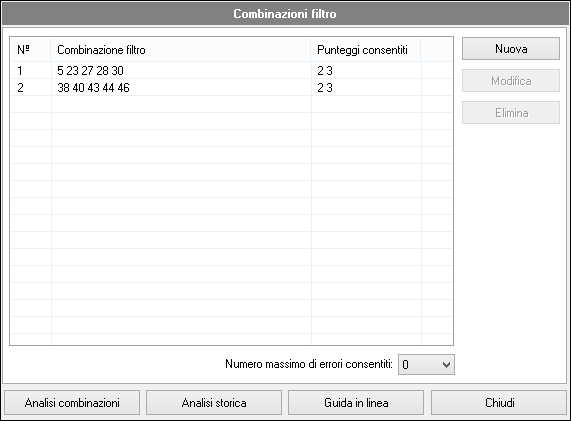Image resolution: width=571 pixels, height=421 pixels.
Task: Select the row number 2 cell
Action: pyautogui.click(x=31, y=88)
